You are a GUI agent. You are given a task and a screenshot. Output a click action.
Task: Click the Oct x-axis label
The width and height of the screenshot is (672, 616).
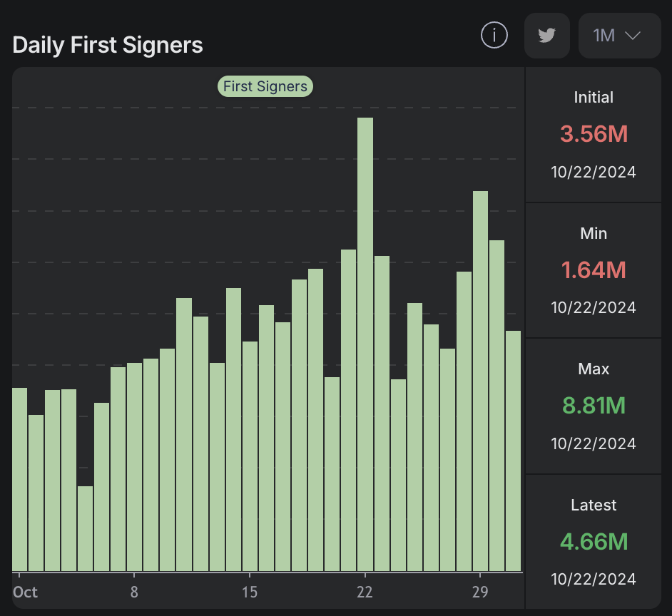[x=25, y=592]
